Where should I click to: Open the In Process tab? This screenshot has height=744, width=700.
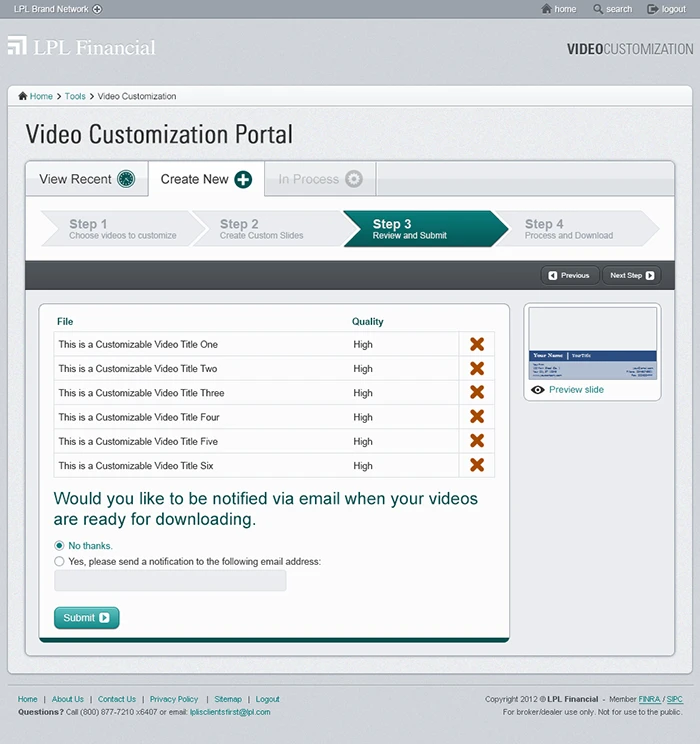pyautogui.click(x=320, y=179)
